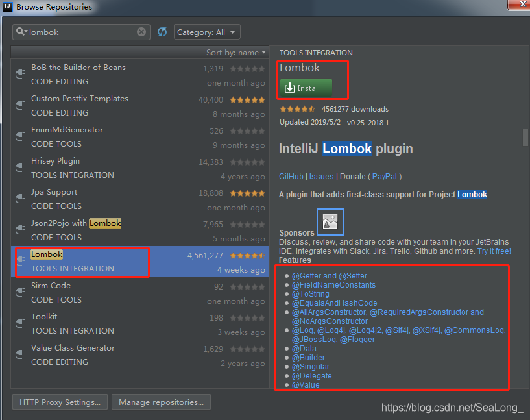Click plugin icon of Value Class Generator
The image size is (530, 420).
20,354
